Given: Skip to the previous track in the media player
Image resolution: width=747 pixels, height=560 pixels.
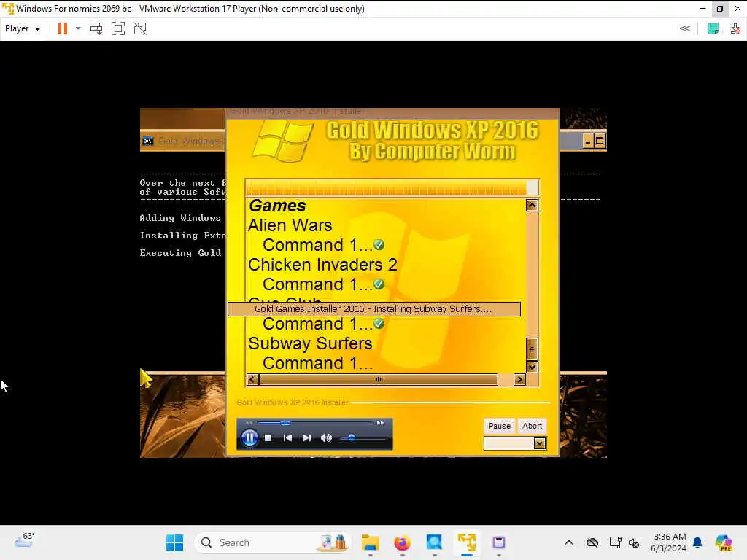Looking at the screenshot, I should coord(287,437).
